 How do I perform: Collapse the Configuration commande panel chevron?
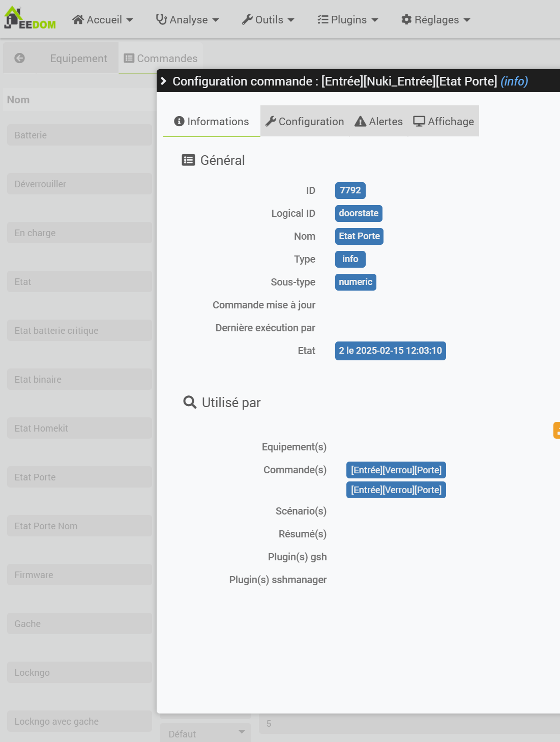click(x=163, y=81)
